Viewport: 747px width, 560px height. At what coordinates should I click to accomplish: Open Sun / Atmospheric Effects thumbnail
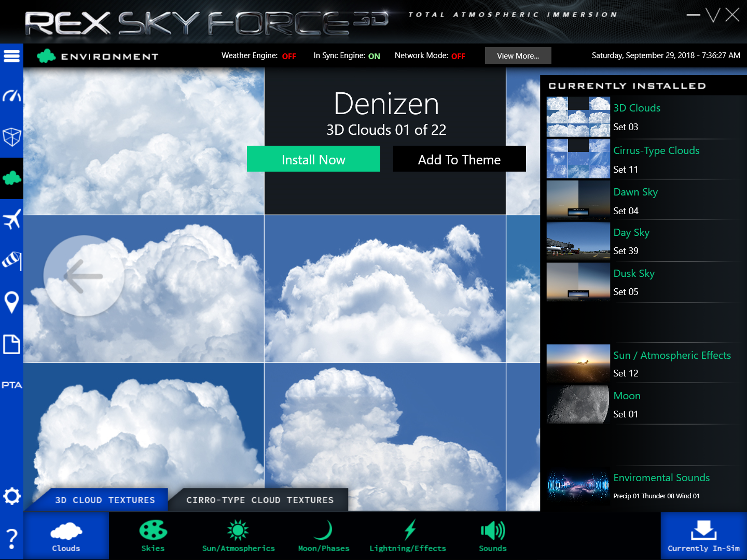click(x=578, y=363)
